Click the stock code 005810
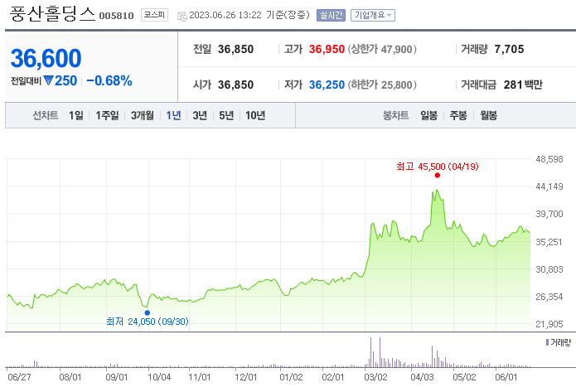 point(117,16)
